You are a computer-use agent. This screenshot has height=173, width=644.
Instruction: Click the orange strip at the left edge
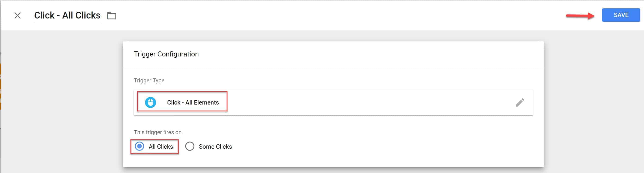tap(0, 86)
